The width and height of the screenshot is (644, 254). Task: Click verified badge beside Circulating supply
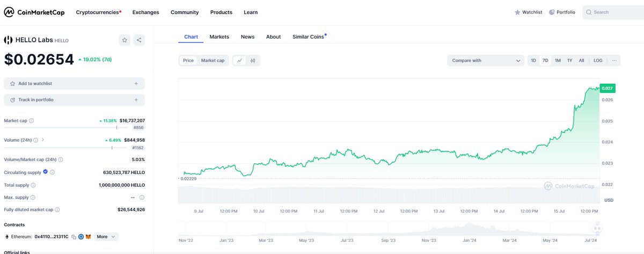point(45,172)
